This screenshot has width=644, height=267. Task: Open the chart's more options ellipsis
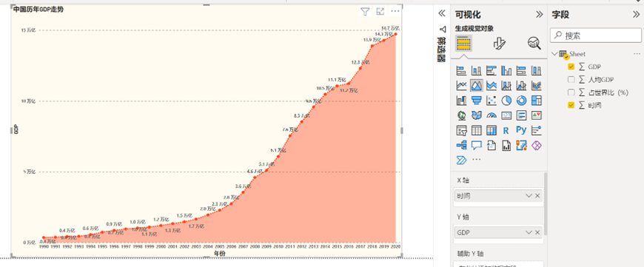point(395,12)
